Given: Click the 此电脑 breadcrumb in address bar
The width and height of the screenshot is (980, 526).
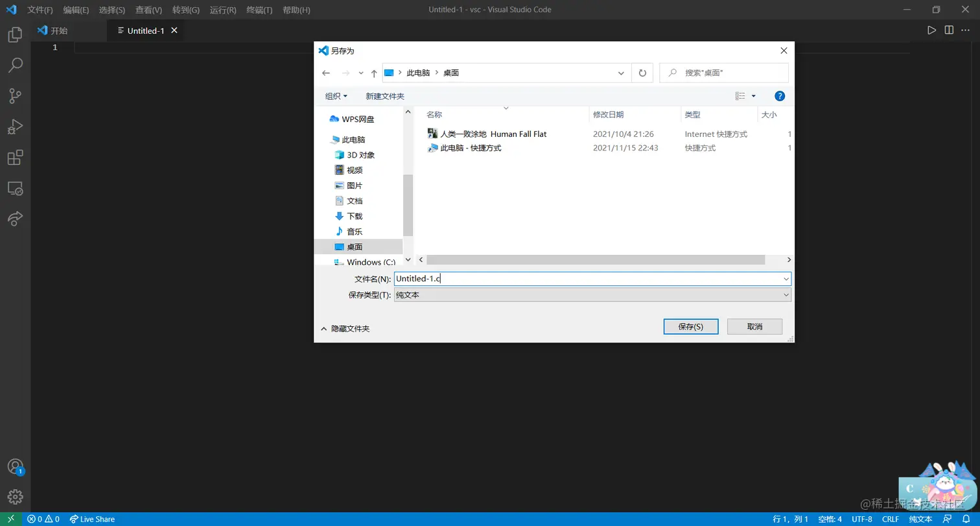Looking at the screenshot, I should point(418,73).
